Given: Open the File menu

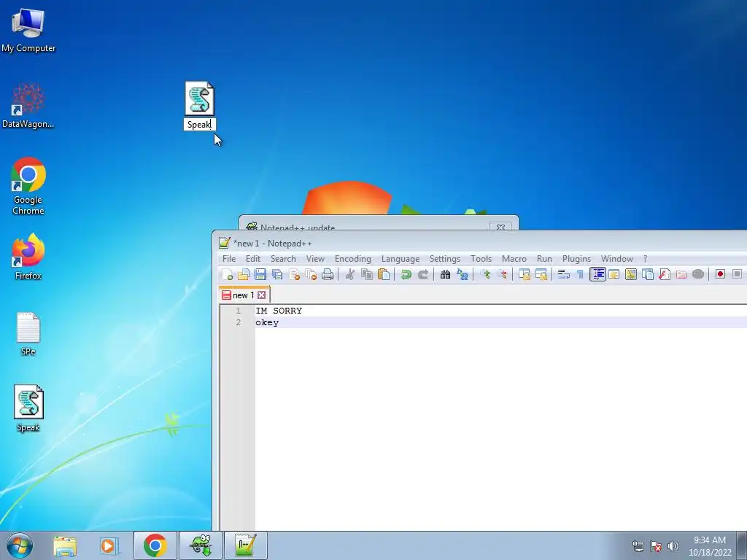Looking at the screenshot, I should [229, 259].
